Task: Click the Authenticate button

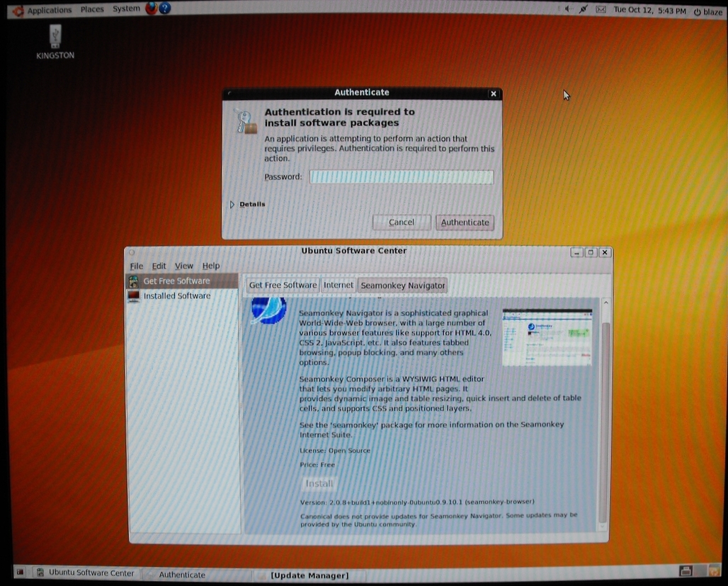Action: (x=465, y=222)
